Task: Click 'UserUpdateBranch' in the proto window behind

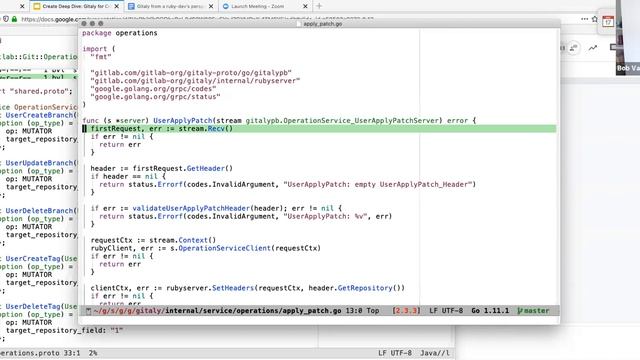Action: pos(39,163)
